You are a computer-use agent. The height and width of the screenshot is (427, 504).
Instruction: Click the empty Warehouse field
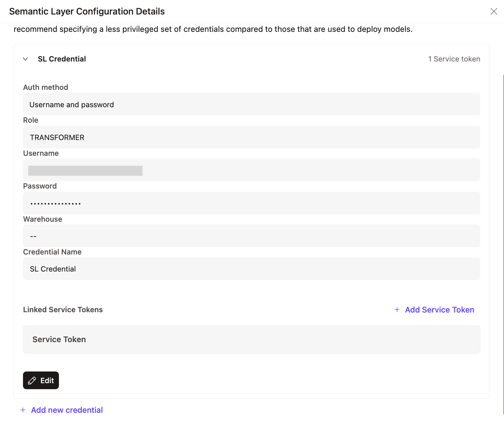251,236
